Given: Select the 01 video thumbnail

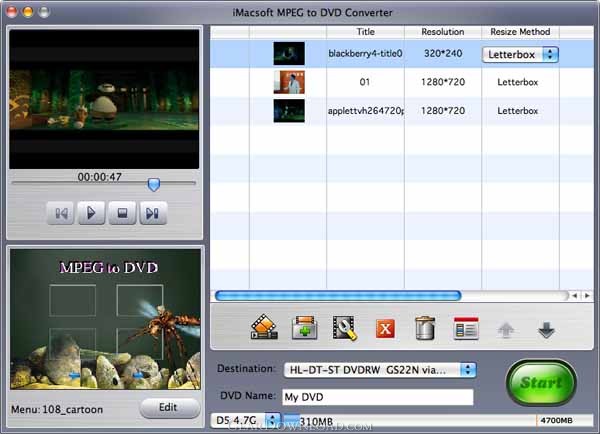Looking at the screenshot, I should pos(289,82).
